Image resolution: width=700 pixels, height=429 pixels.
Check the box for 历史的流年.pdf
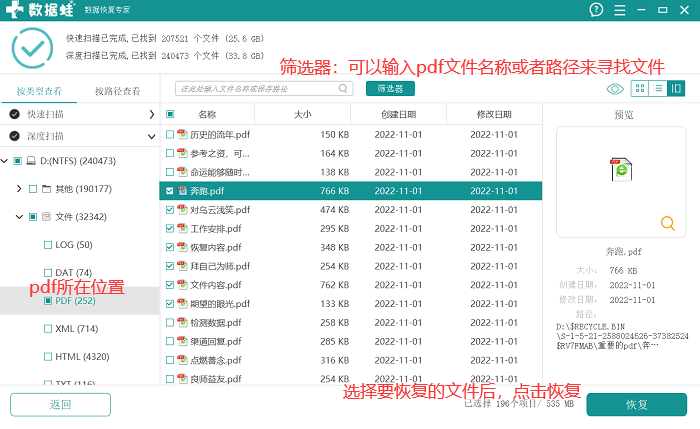tap(170, 134)
